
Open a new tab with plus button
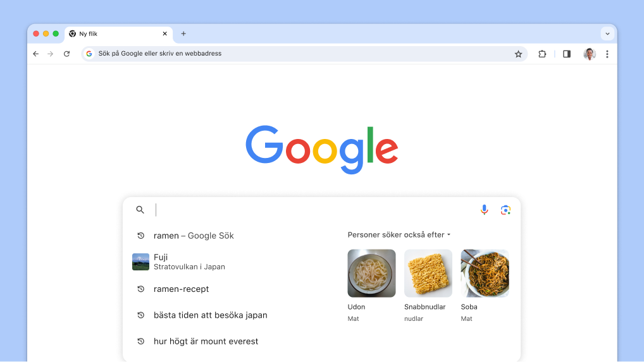pos(183,33)
